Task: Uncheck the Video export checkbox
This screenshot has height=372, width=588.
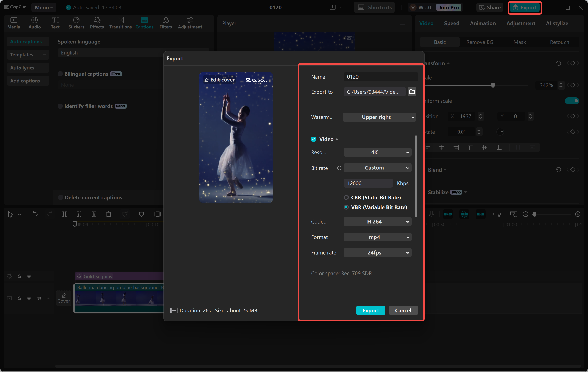Action: pos(314,139)
